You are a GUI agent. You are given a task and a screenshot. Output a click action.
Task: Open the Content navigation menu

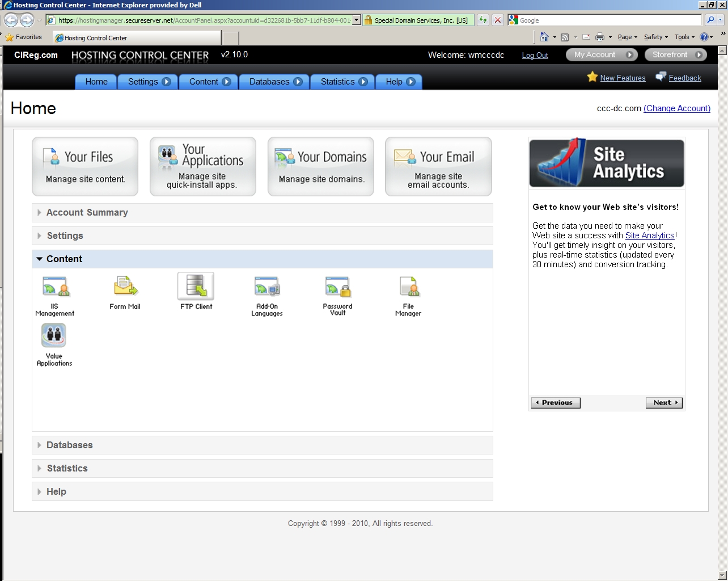[x=209, y=82]
